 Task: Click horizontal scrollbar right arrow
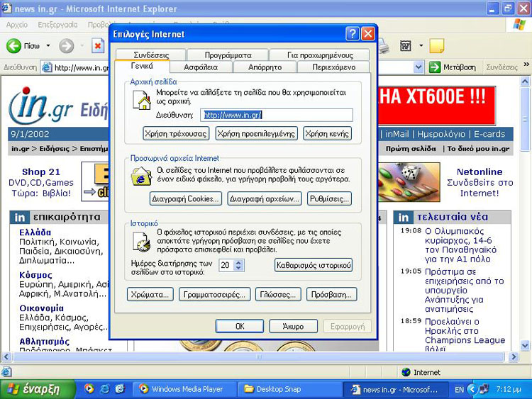(514, 356)
